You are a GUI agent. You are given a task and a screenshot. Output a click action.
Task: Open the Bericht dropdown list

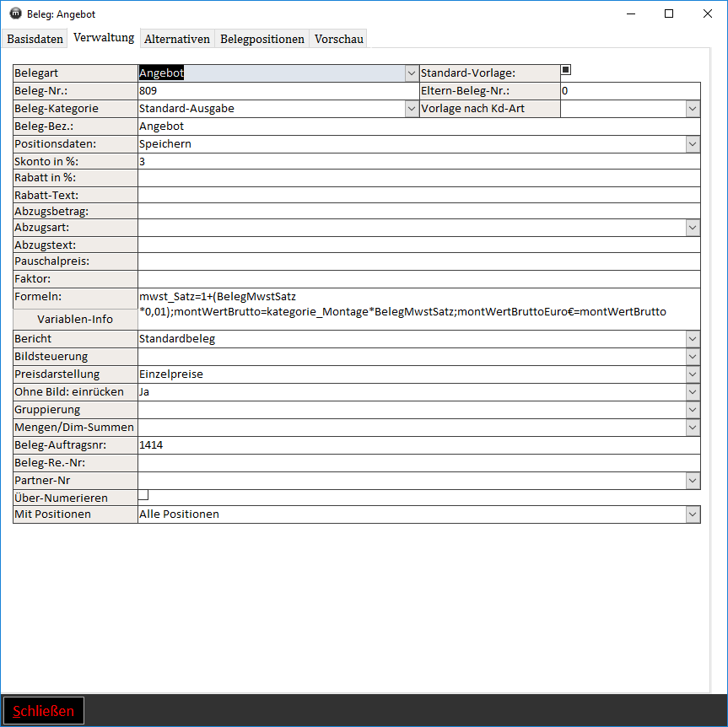(x=693, y=339)
